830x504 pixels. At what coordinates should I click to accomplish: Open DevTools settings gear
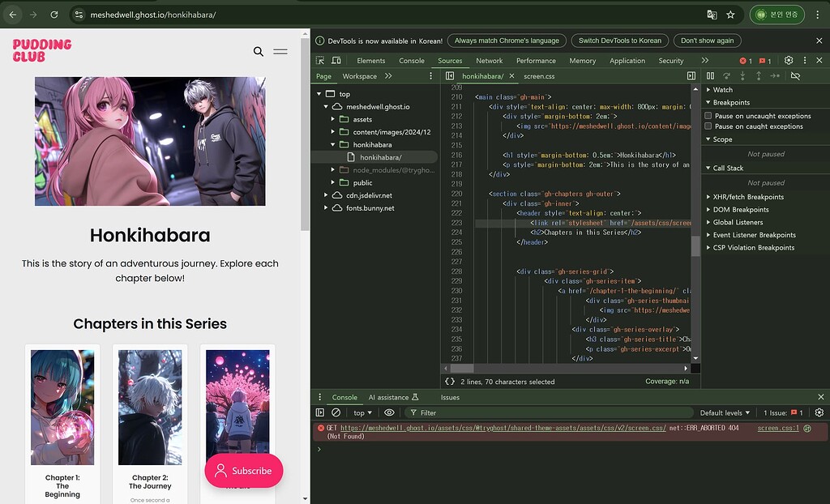(x=789, y=61)
